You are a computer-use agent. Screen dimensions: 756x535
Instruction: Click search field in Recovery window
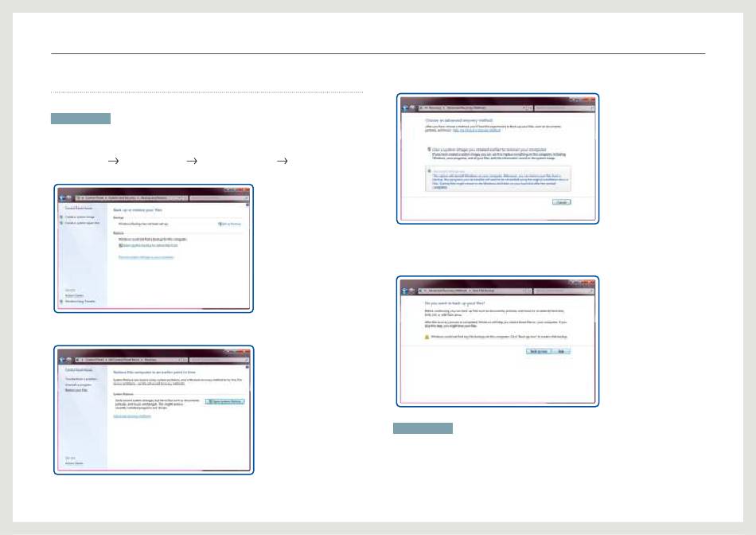[220, 360]
